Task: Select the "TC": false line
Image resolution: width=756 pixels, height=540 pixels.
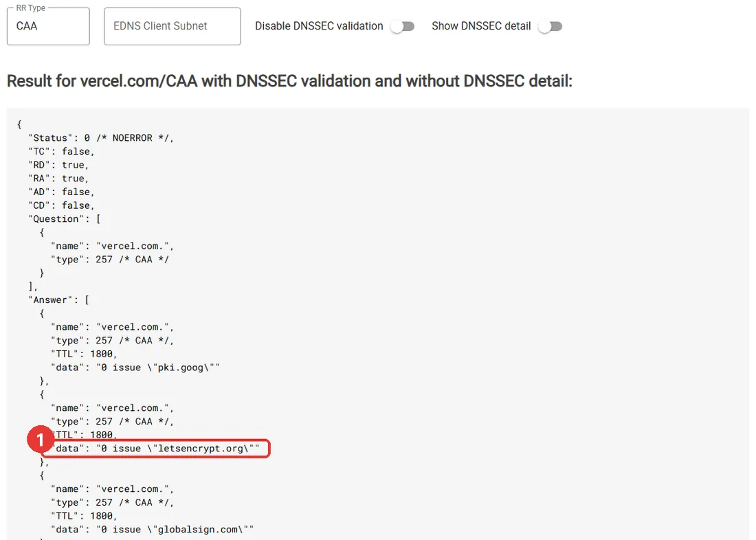Action: (x=61, y=151)
